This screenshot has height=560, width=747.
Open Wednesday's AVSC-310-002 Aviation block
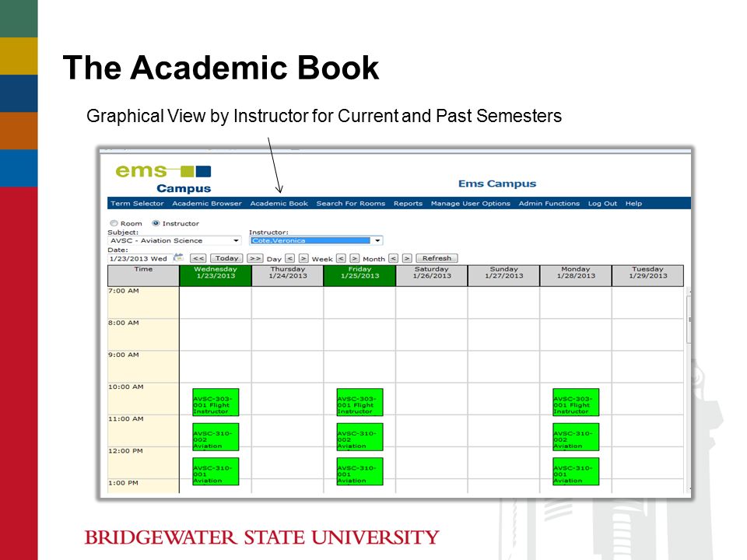pos(216,437)
